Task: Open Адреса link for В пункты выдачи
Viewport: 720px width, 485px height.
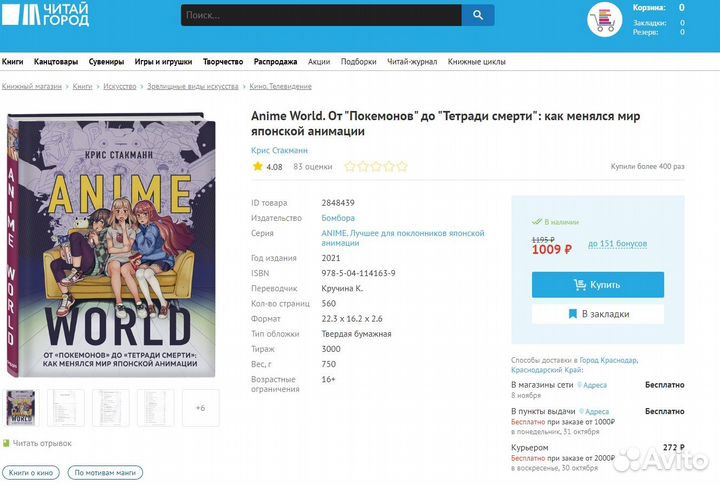Action: coord(597,412)
